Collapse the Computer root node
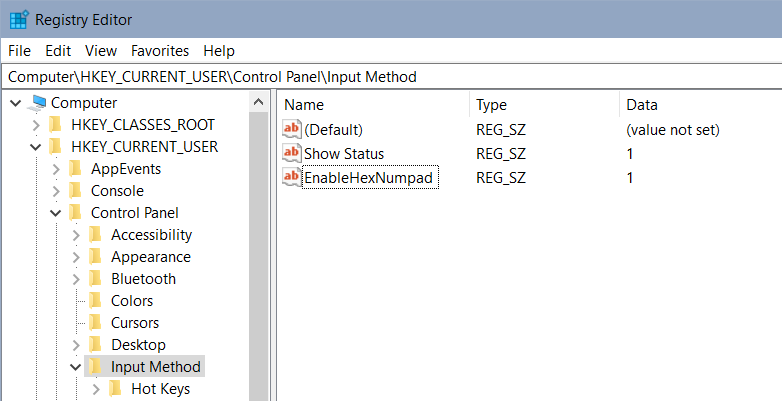782x401 pixels. (x=16, y=103)
